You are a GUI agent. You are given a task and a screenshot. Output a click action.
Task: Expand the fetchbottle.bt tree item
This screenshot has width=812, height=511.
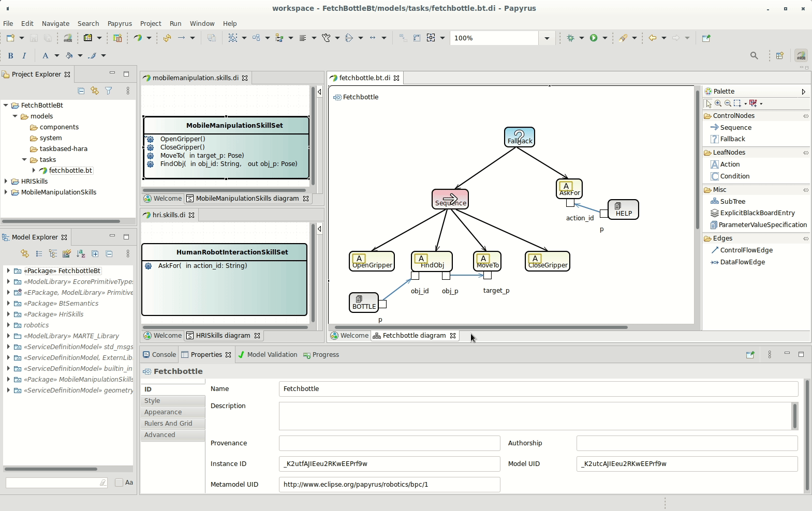pyautogui.click(x=34, y=171)
